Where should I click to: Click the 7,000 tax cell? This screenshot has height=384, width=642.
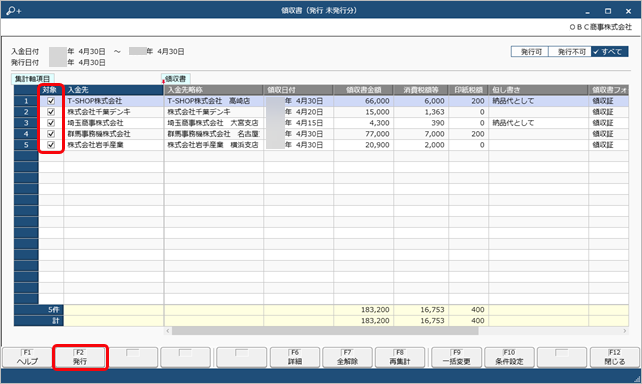(x=421, y=134)
